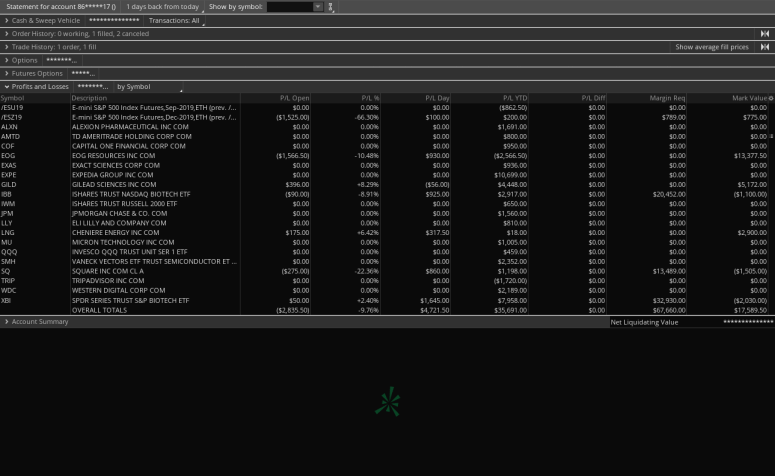Sort by the Margin Req column header

click(667, 98)
